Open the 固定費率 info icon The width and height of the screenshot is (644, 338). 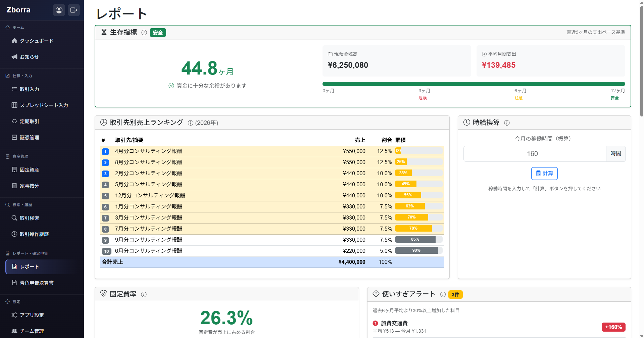click(144, 294)
